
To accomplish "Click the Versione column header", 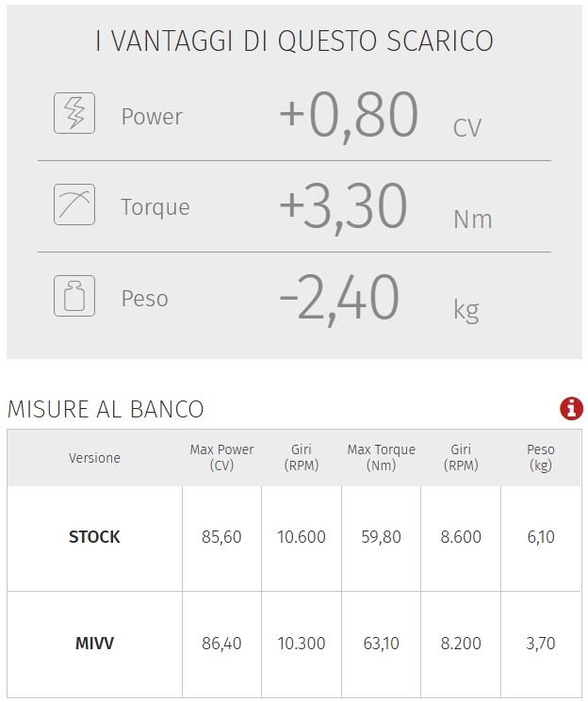I will [x=94, y=458].
